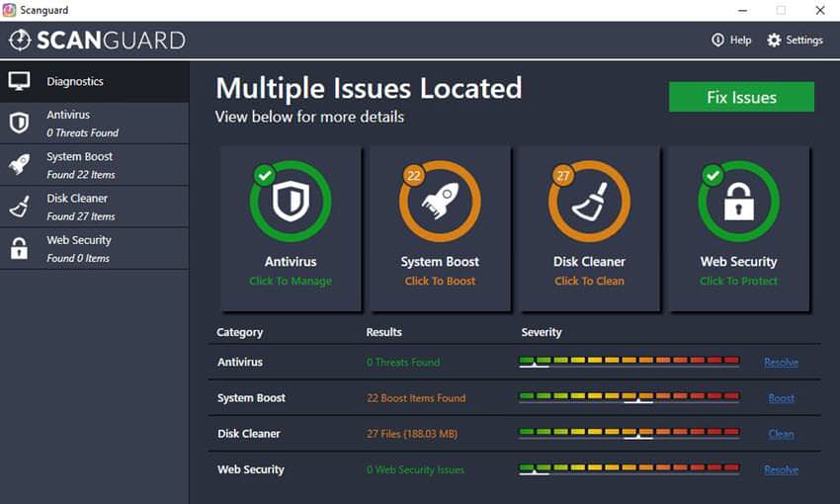Close the Scanguard window

coord(820,10)
